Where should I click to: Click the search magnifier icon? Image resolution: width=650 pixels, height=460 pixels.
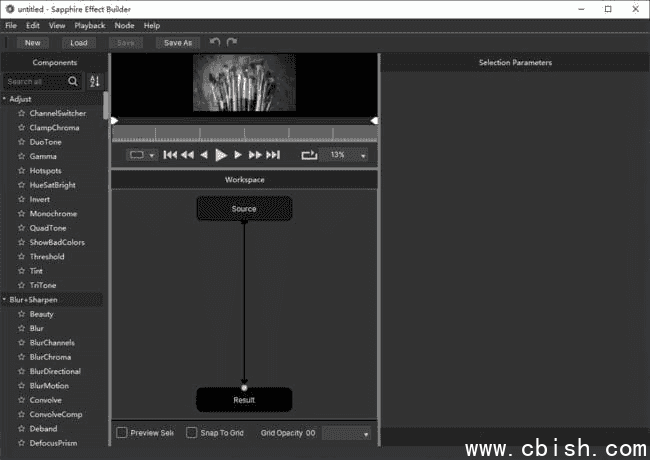pos(73,81)
